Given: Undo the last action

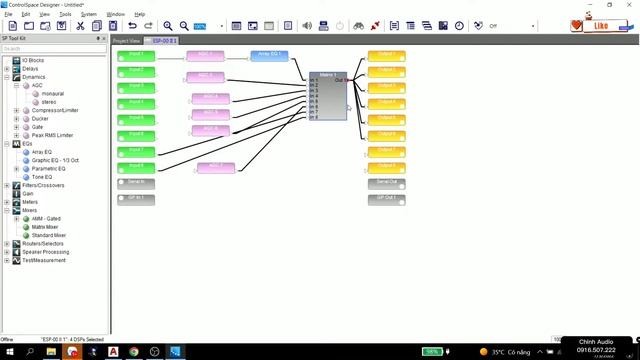Looking at the screenshot, I should click(x=132, y=26).
